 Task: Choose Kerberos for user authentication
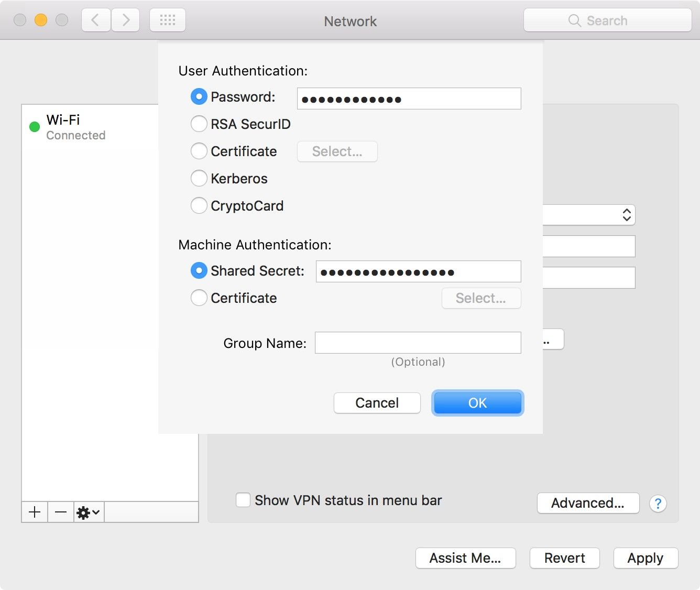199,178
